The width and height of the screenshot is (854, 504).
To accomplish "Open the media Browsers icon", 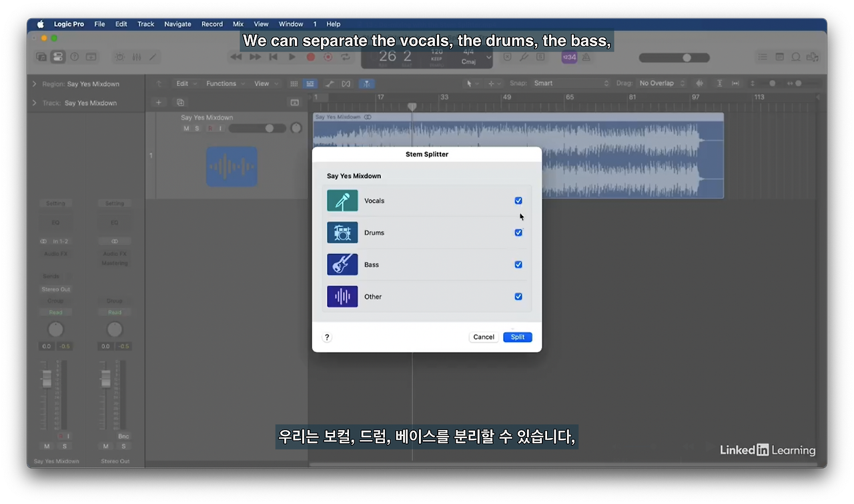I will (x=812, y=57).
